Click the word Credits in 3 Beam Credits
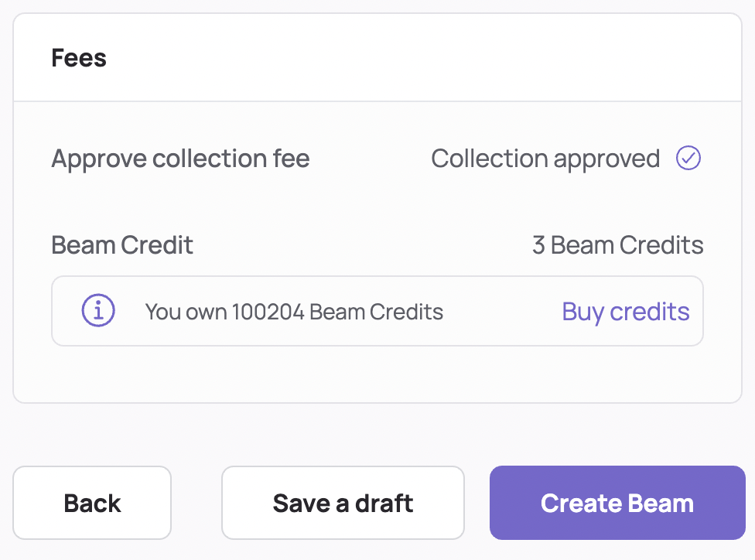 (x=661, y=245)
